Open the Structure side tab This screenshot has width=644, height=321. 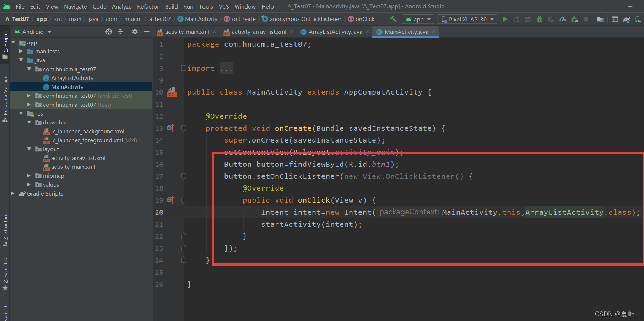[5, 230]
